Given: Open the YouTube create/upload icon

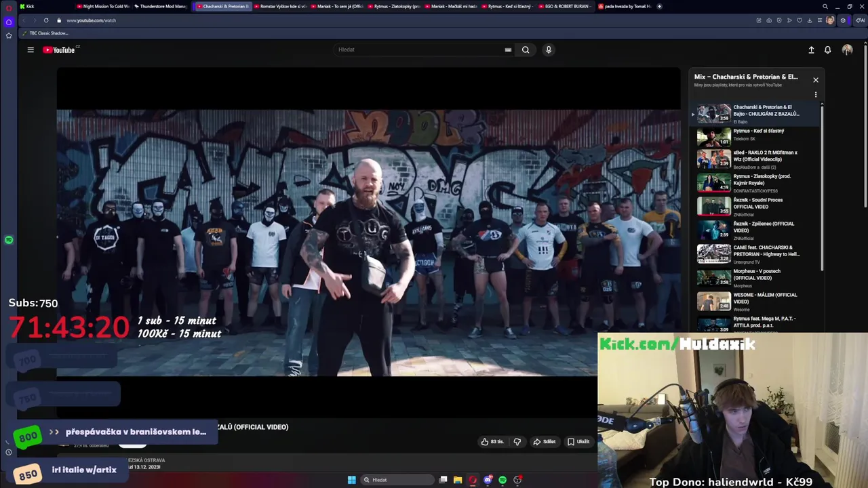Looking at the screenshot, I should point(811,49).
